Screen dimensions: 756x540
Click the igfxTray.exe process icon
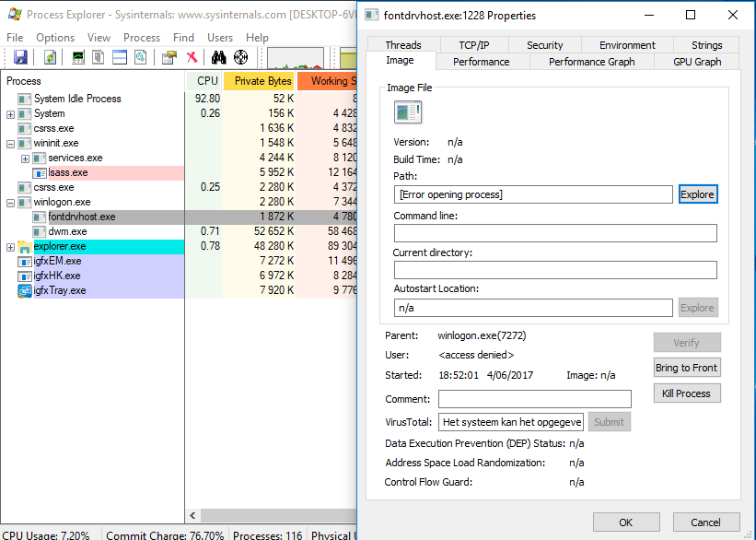pos(25,290)
